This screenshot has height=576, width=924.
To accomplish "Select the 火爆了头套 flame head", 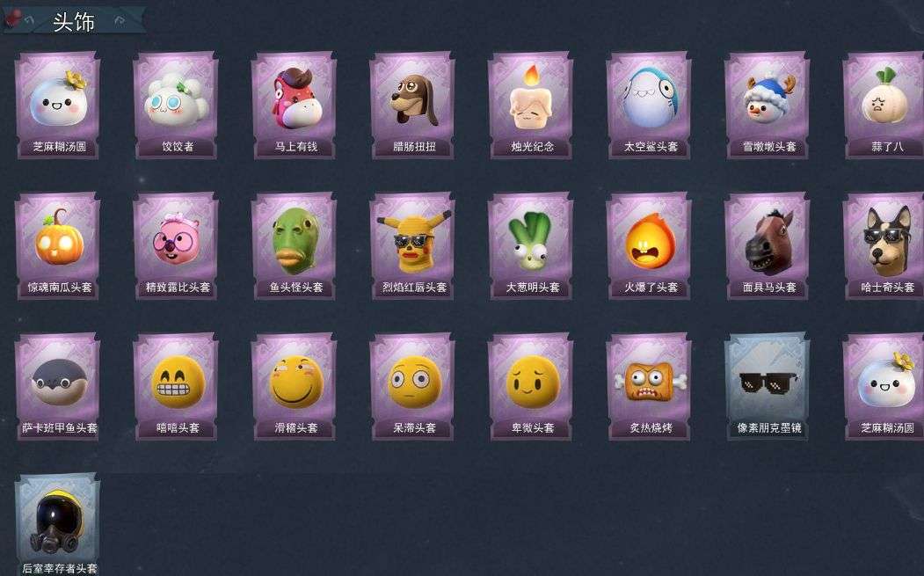I will pos(650,246).
